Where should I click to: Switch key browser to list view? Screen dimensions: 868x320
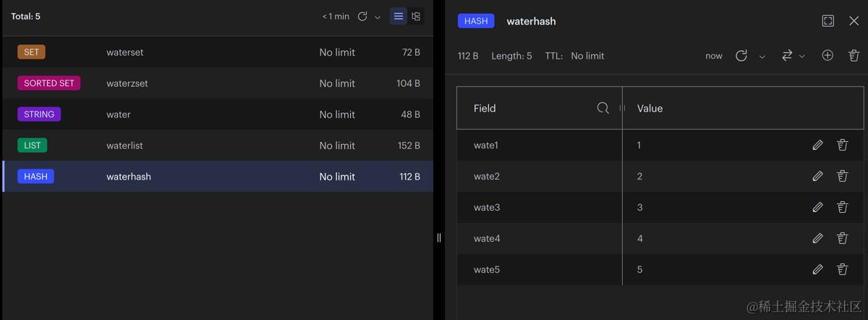[399, 16]
